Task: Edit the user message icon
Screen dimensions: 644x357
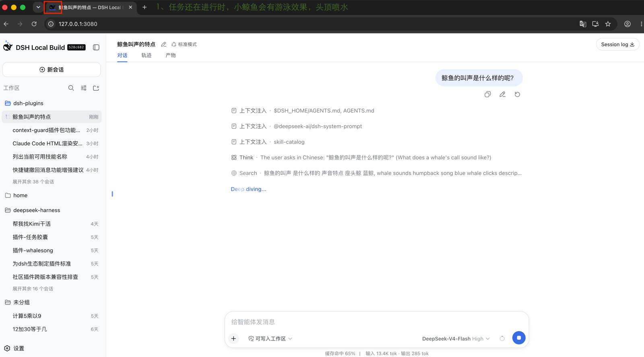Action: click(502, 94)
